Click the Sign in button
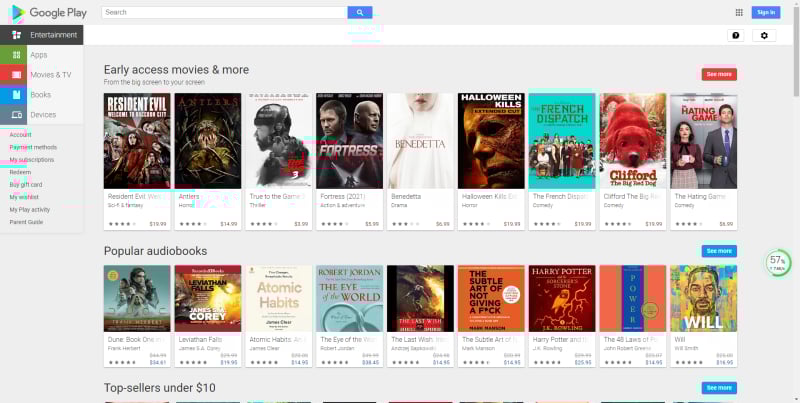The height and width of the screenshot is (403, 800). tap(765, 12)
